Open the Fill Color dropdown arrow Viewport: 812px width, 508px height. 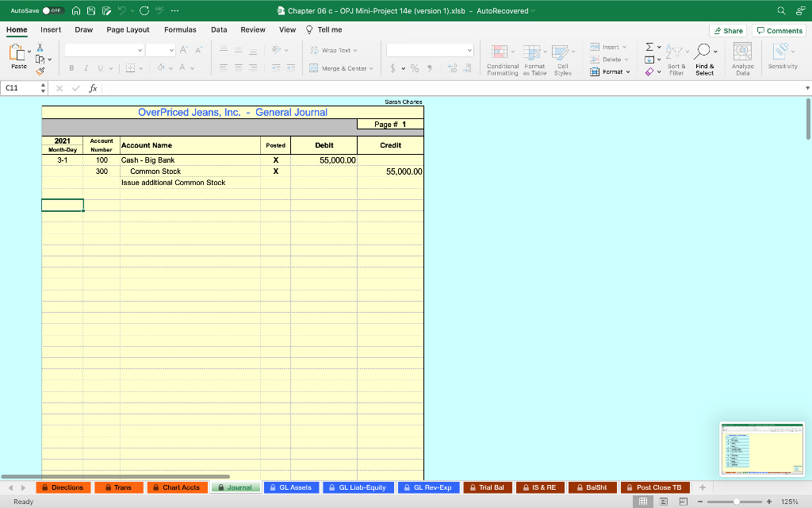pos(172,68)
